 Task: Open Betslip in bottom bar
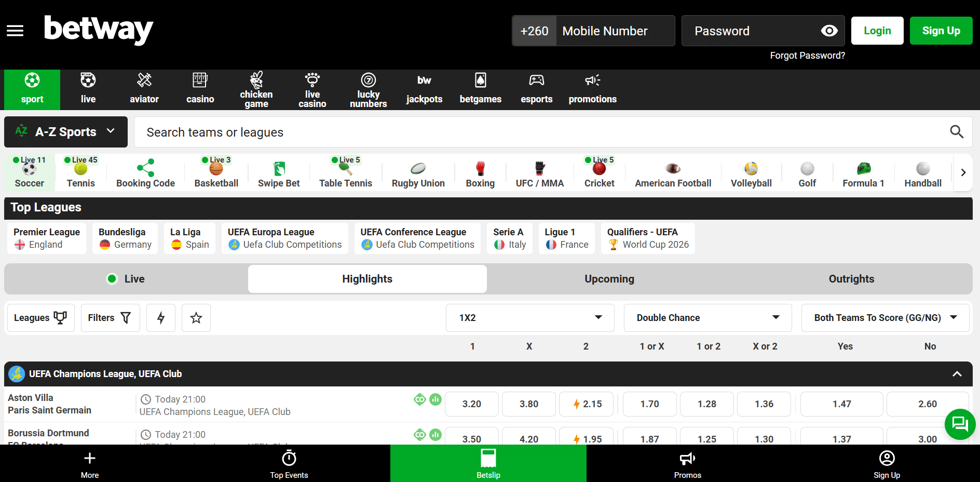pos(488,463)
